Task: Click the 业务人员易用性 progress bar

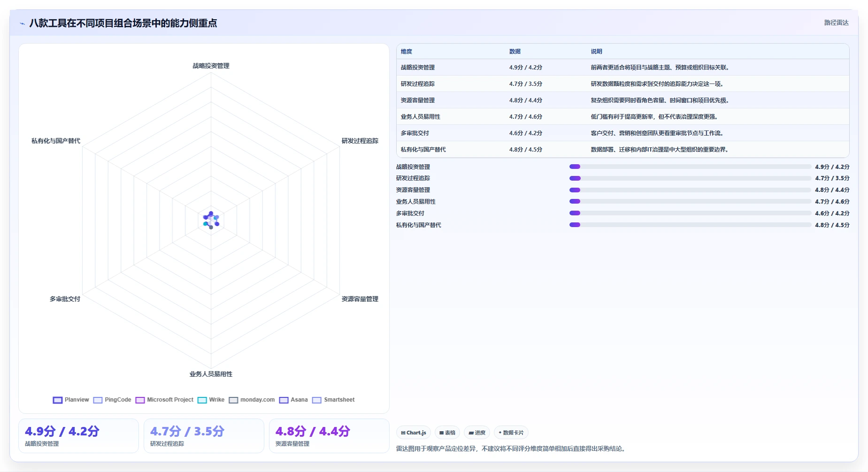Action: [690, 201]
